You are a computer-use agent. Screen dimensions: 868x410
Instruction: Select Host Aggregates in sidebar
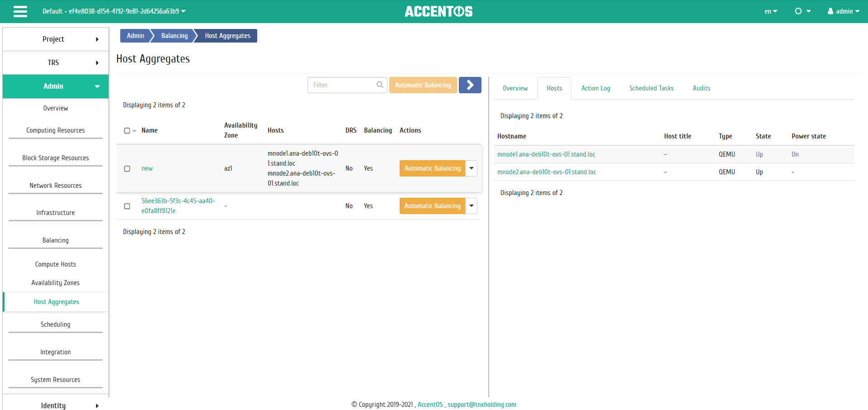coord(57,302)
